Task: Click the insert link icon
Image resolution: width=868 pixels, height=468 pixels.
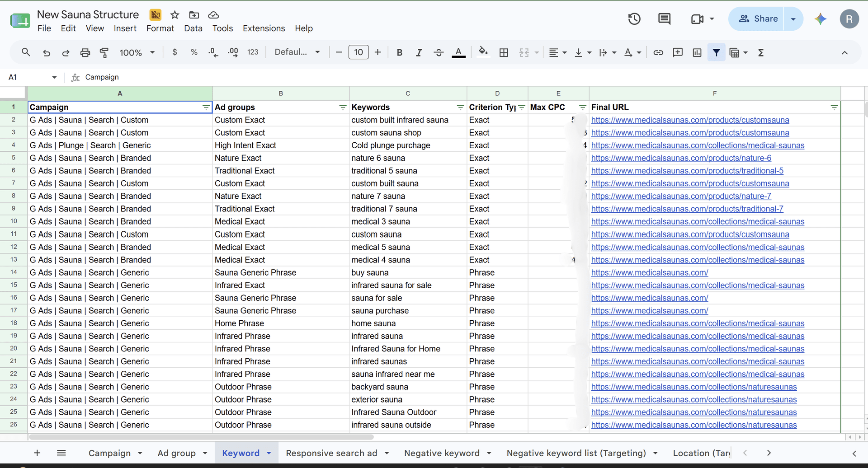Action: pyautogui.click(x=658, y=52)
